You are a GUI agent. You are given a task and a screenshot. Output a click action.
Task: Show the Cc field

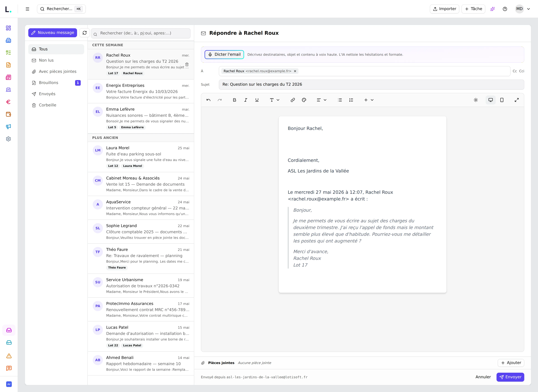(x=514, y=71)
